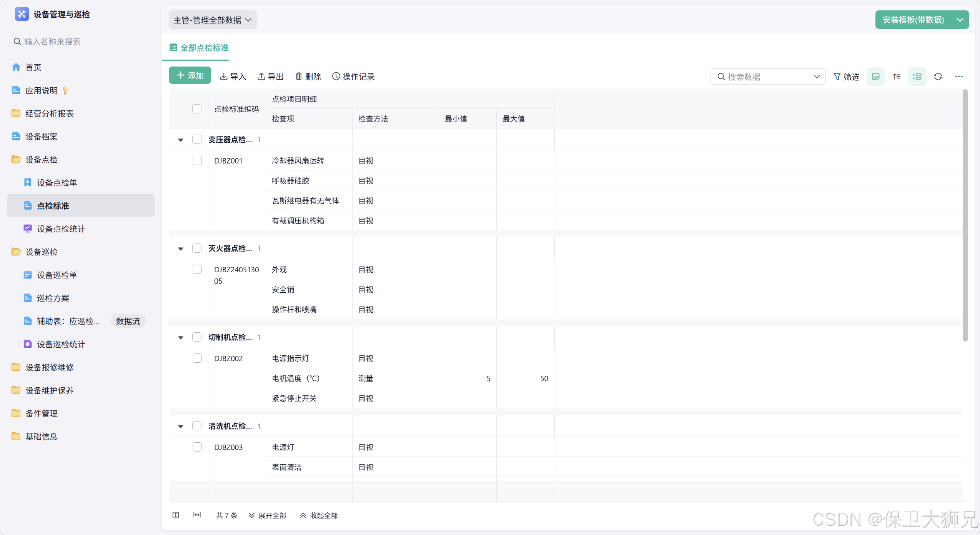Click the 电机温度（°C） cell
This screenshot has height=535, width=980.
(x=309, y=378)
